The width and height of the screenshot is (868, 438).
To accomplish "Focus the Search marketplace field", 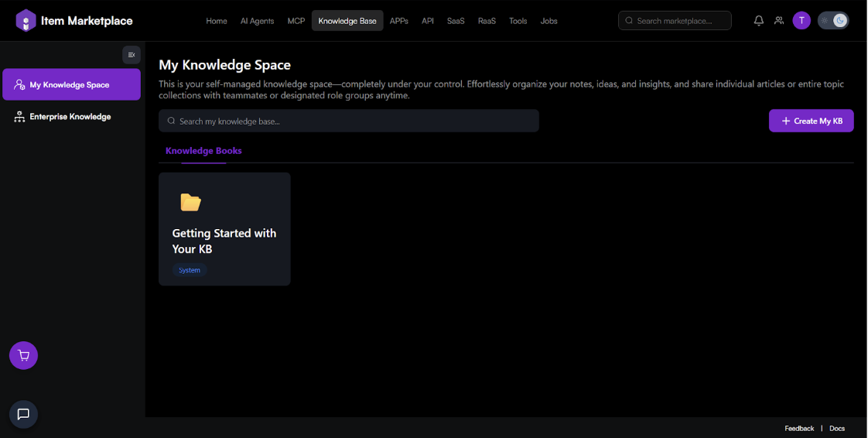I will [681, 21].
